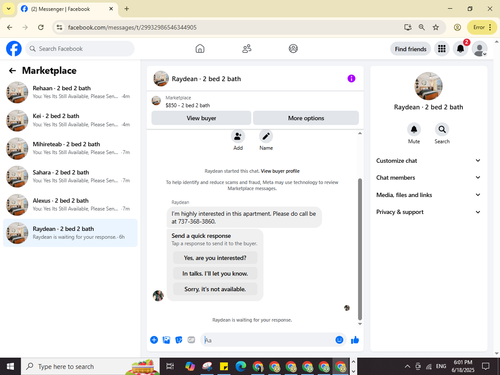Click the Add people icon in chat
Image resolution: width=500 pixels, height=375 pixels.
point(238,136)
